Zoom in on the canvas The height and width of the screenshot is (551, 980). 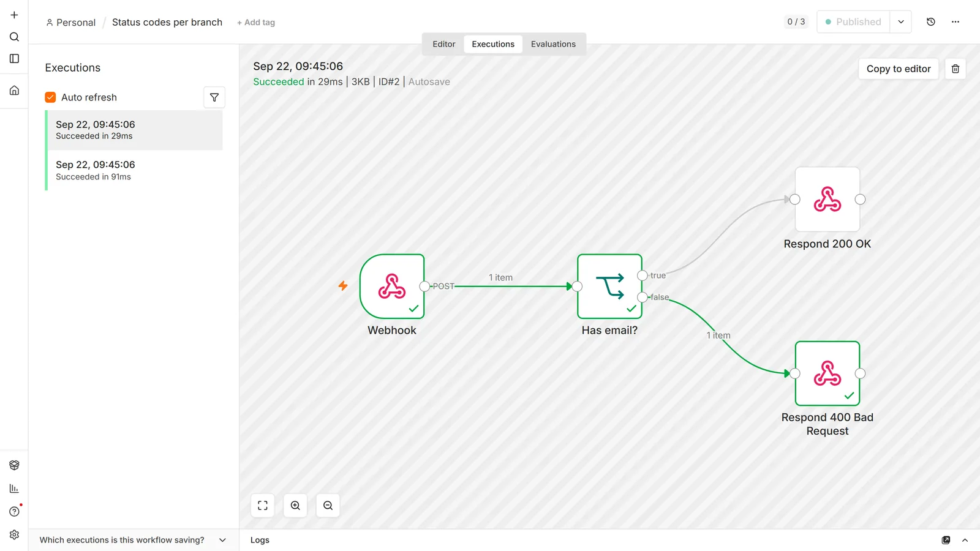(x=295, y=506)
